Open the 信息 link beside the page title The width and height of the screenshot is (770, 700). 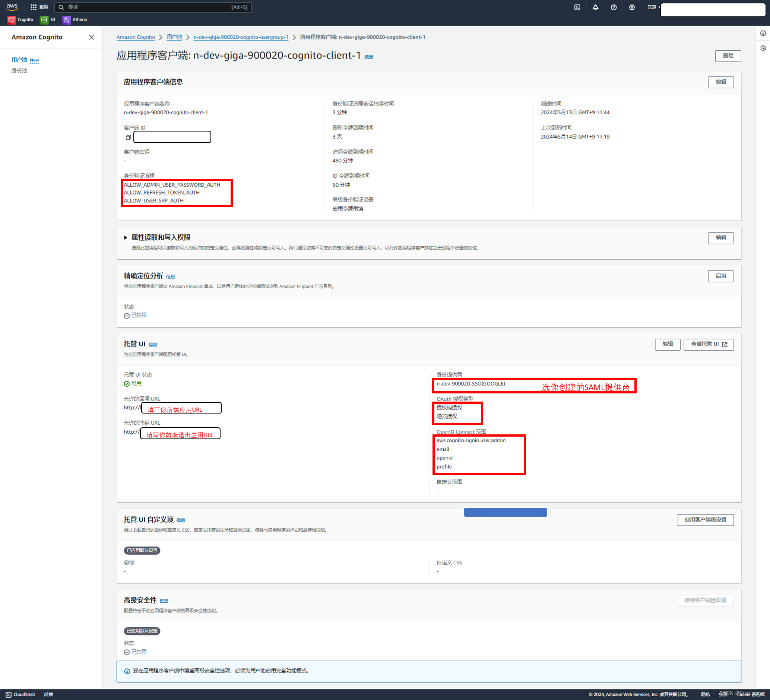click(368, 57)
